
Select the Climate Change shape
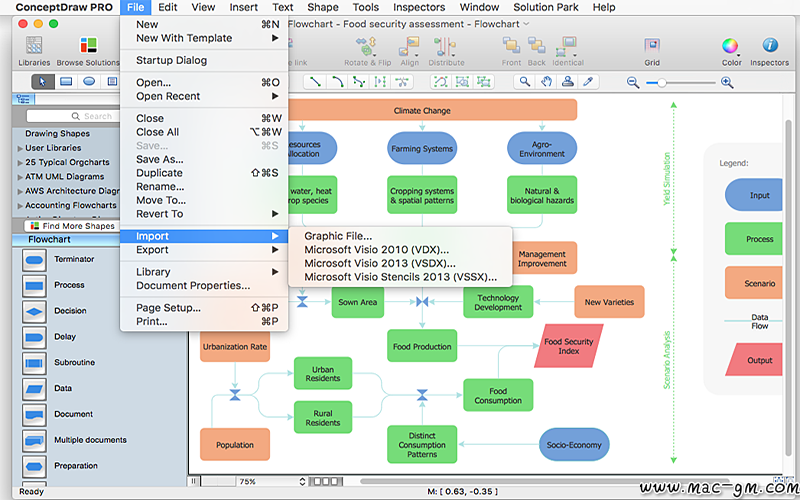click(432, 110)
